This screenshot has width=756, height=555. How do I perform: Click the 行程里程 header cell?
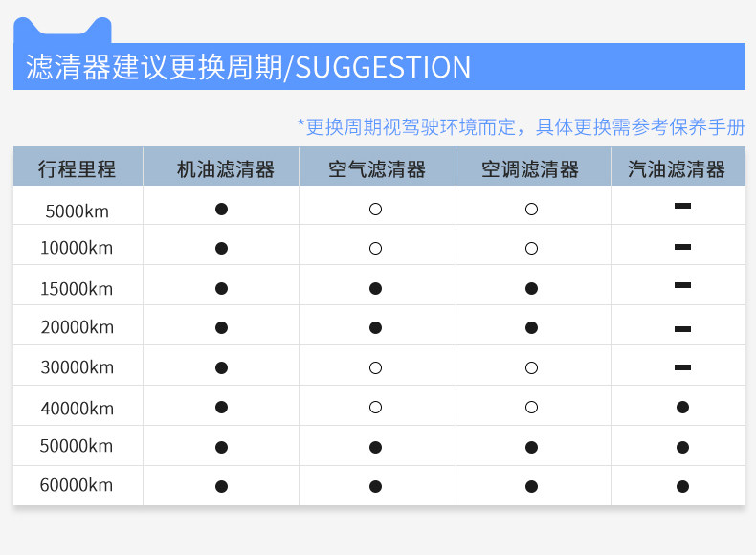[77, 169]
